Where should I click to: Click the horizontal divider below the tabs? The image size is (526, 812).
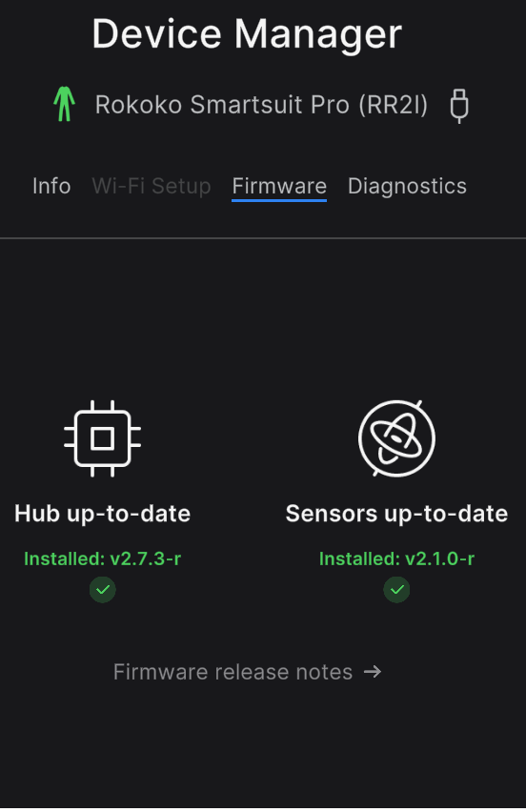coord(263,238)
